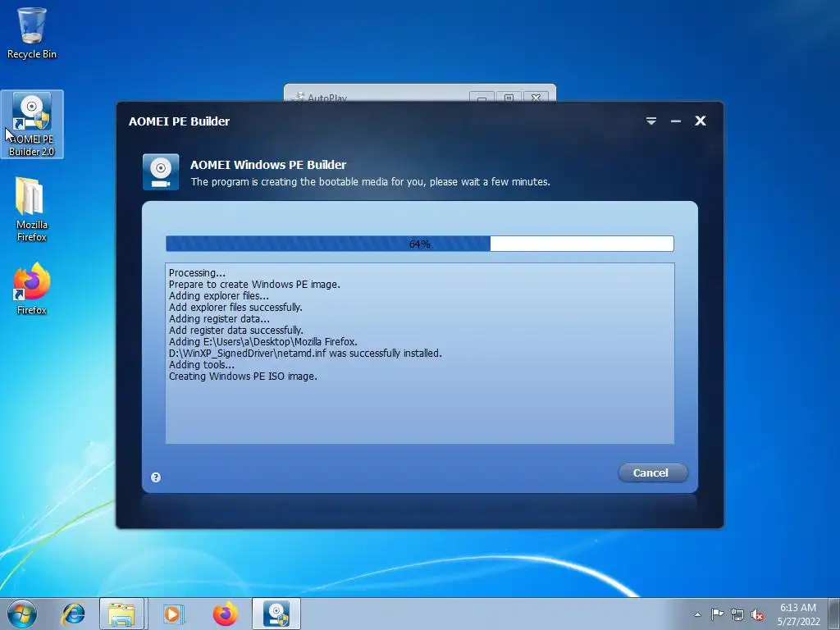The image size is (840, 630).
Task: Click 'Add register data successfully.' log line
Action: 236,331
